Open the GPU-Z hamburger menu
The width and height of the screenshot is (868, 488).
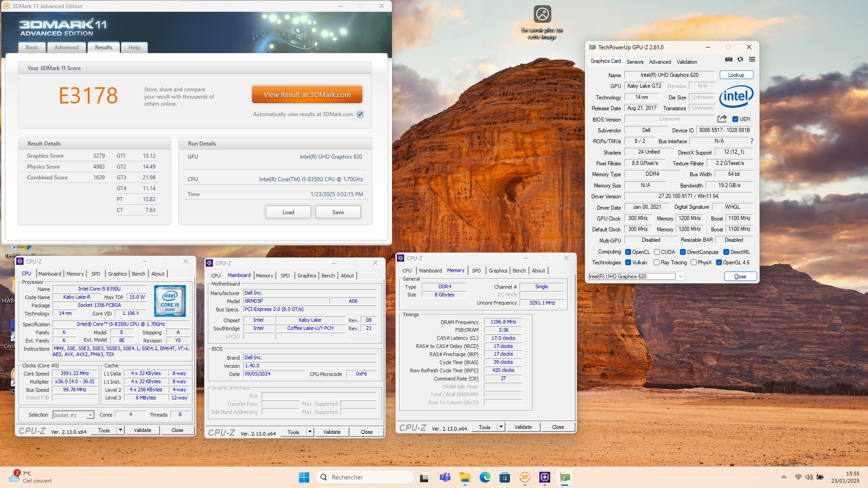(752, 60)
